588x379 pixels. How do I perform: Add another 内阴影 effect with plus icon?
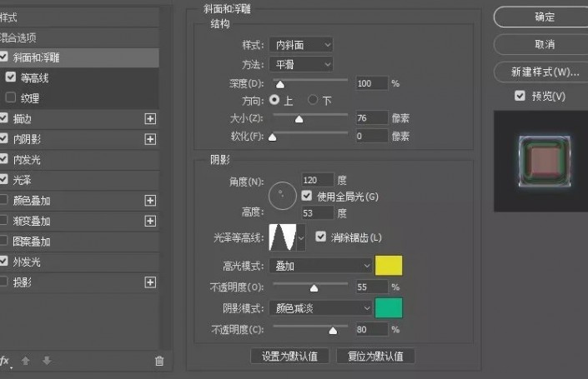pyautogui.click(x=150, y=139)
